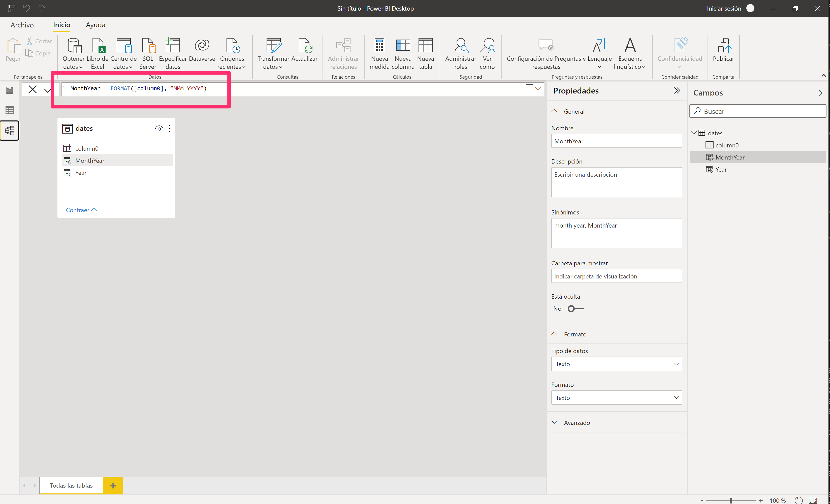Select column0 in Campos pane
Screen dimensions: 830x504
(758, 145)
